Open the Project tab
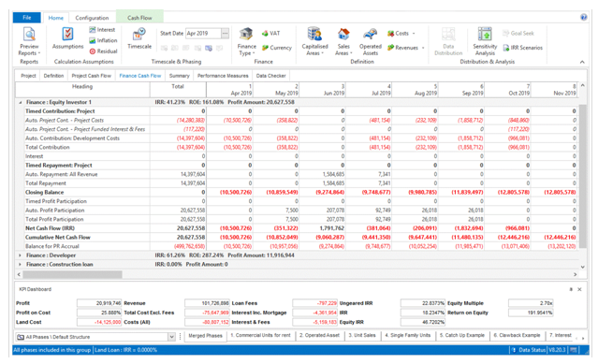 click(28, 76)
